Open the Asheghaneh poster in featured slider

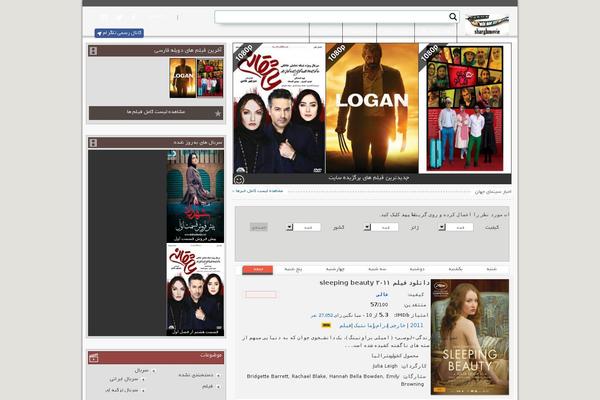click(x=279, y=108)
